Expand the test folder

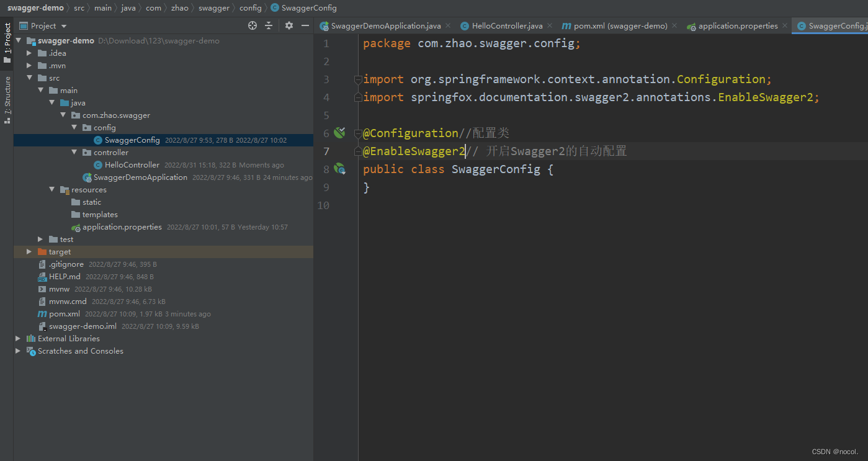coord(40,239)
